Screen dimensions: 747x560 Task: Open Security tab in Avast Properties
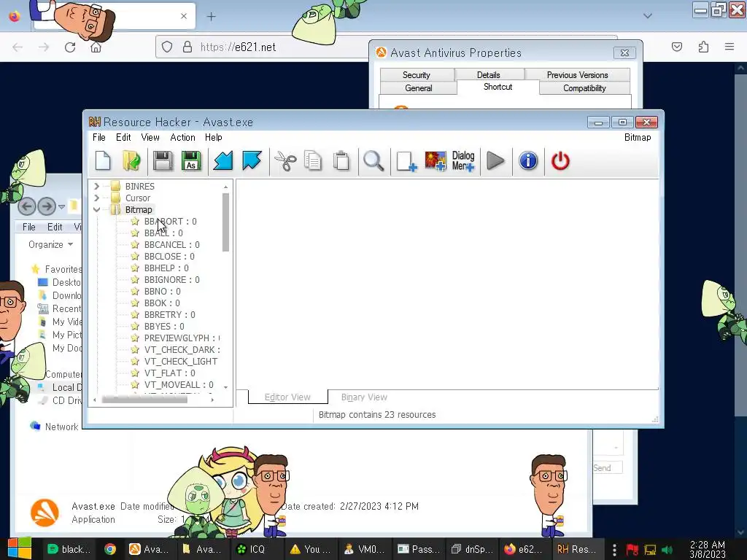[417, 75]
